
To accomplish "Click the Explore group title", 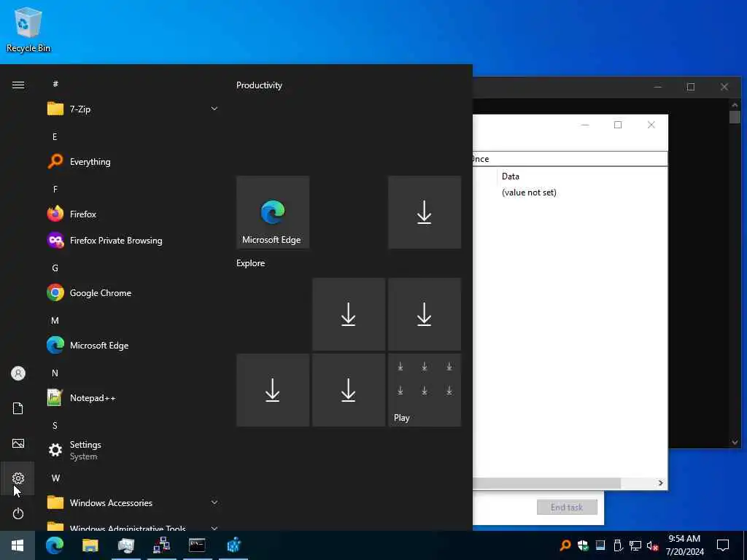I will (x=251, y=262).
